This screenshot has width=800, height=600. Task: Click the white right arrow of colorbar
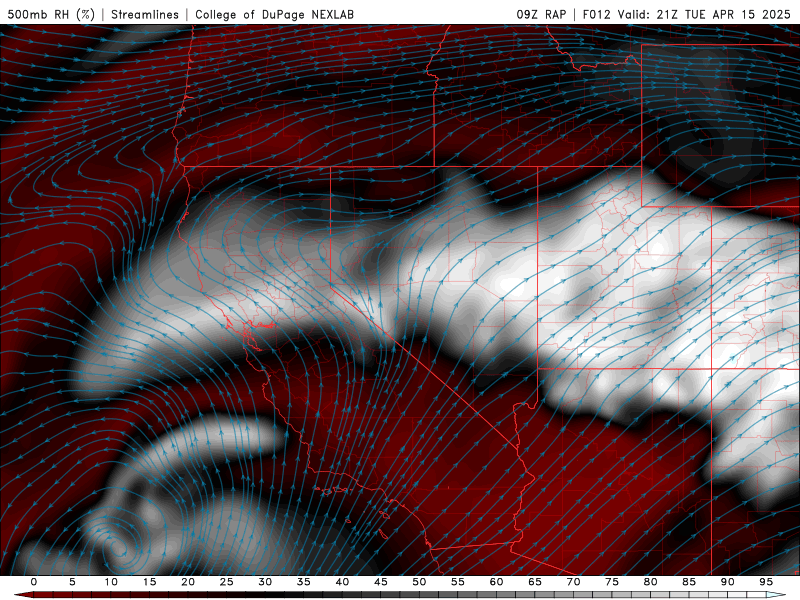[x=776, y=595]
